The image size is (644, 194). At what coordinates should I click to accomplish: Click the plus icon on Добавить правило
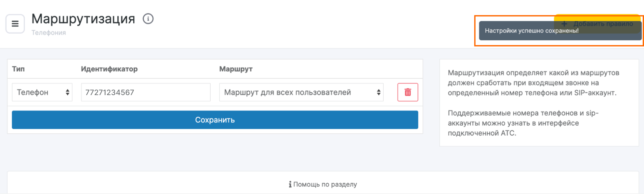coord(564,24)
